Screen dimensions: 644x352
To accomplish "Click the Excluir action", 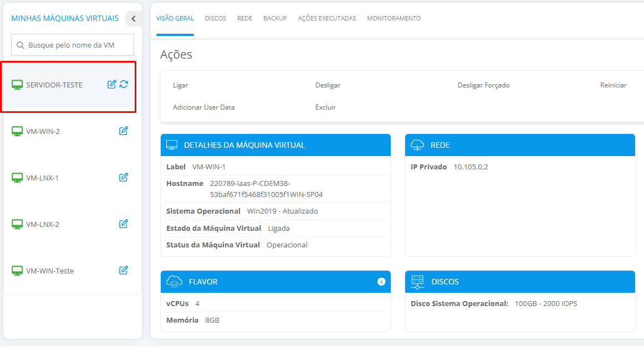I will [x=326, y=107].
